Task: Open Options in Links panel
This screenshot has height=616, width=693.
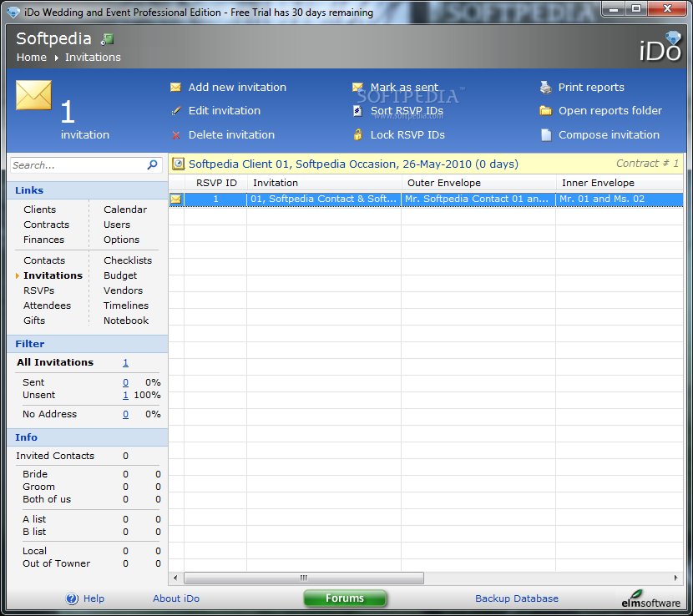Action: click(122, 240)
